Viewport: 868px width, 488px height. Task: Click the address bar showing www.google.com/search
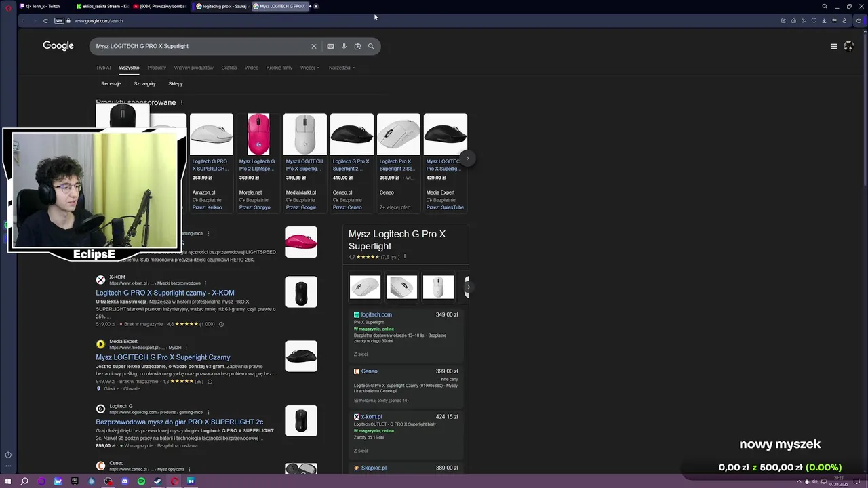98,21
